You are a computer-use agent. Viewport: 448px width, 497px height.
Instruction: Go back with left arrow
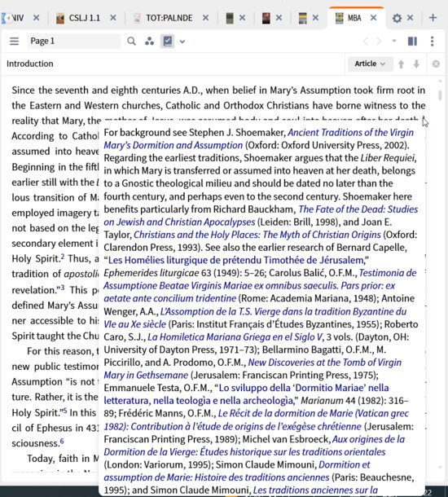point(365,42)
